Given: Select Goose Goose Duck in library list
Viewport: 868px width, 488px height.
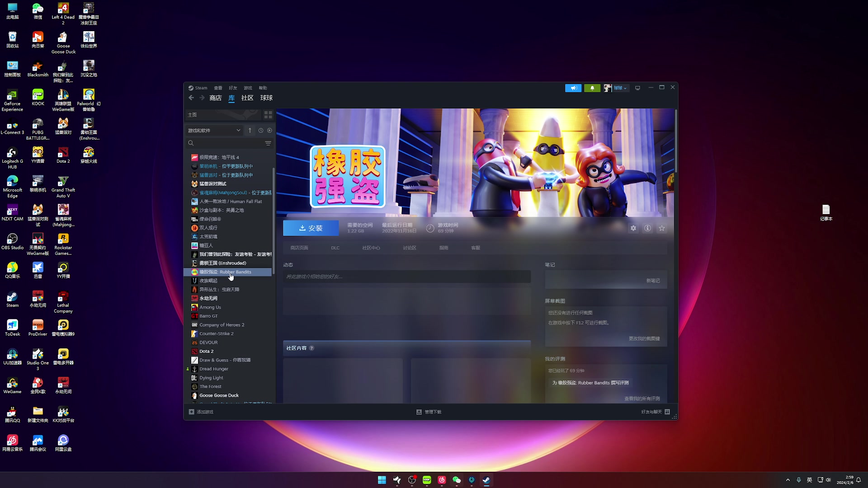Looking at the screenshot, I should point(228,395).
